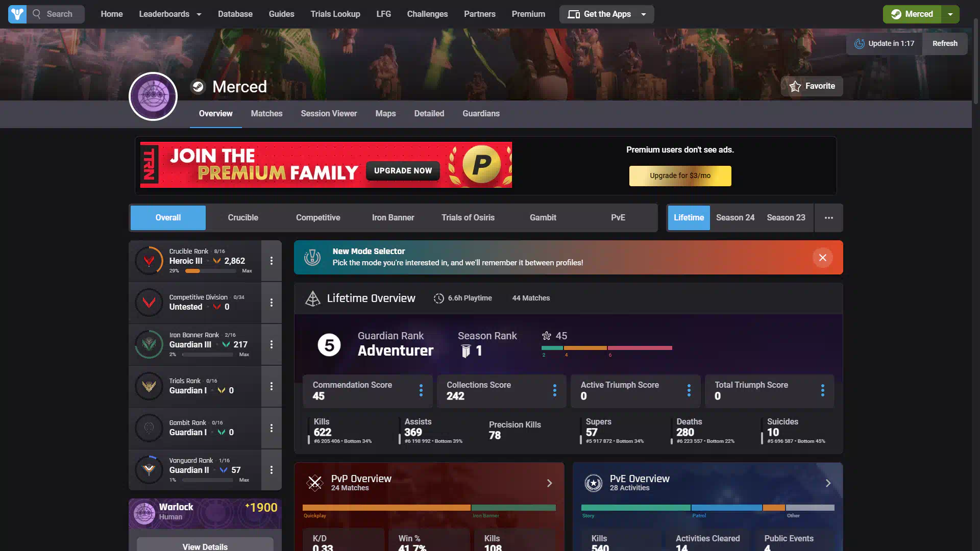
Task: Show more seasons via ellipsis button
Action: pos(829,218)
